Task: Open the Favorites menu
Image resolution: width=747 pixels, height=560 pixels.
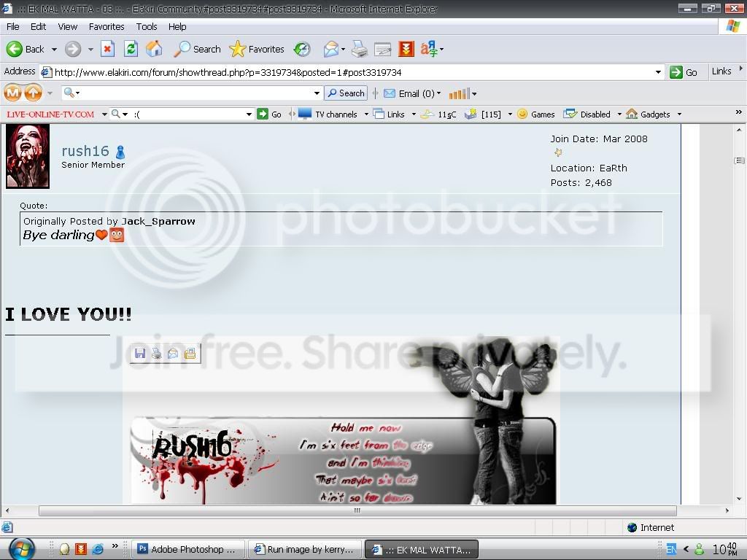Action: click(x=107, y=27)
